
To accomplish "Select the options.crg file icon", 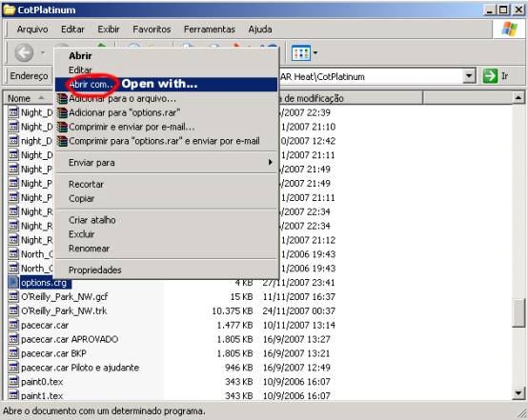I will tap(13, 282).
